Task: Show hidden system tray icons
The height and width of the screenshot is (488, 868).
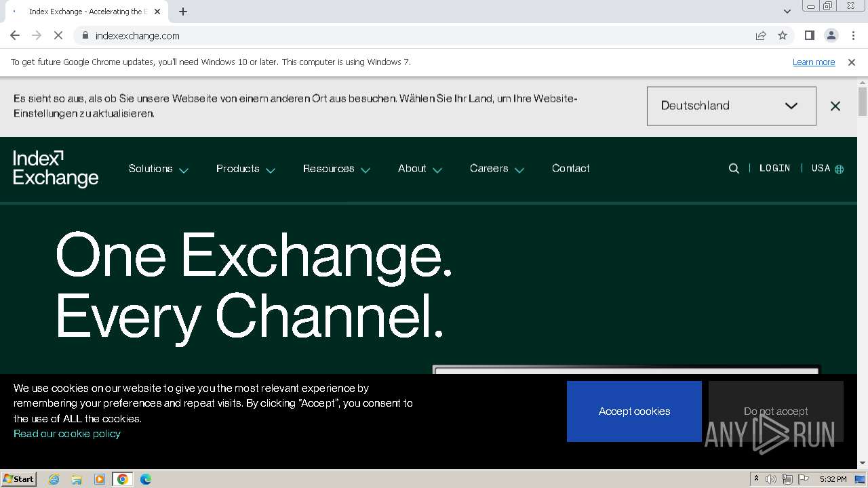Action: [x=757, y=479]
